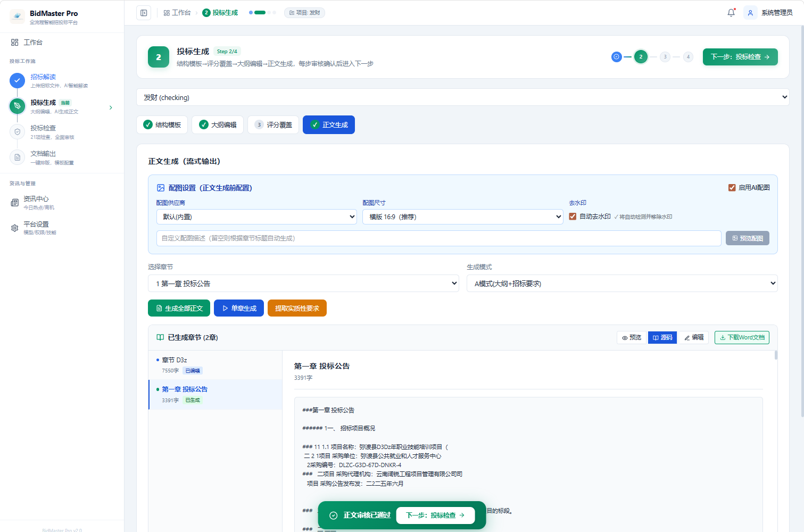The image size is (804, 532).
Task: Click the BidMaster Pro logo icon
Action: pyautogui.click(x=17, y=16)
